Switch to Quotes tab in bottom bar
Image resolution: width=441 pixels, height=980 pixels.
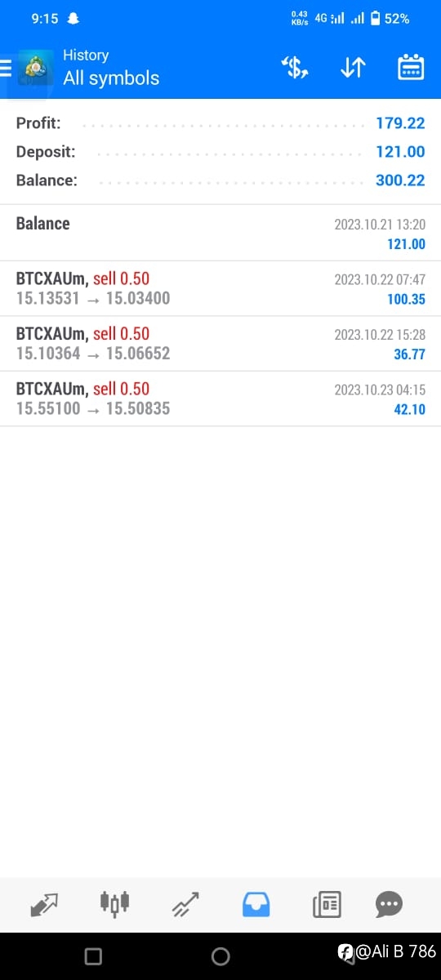(44, 904)
